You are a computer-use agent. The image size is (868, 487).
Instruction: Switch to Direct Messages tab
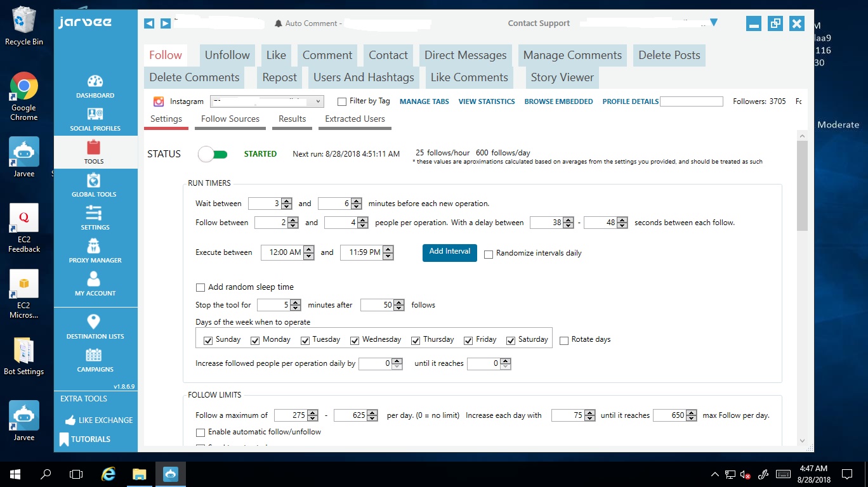(x=466, y=55)
